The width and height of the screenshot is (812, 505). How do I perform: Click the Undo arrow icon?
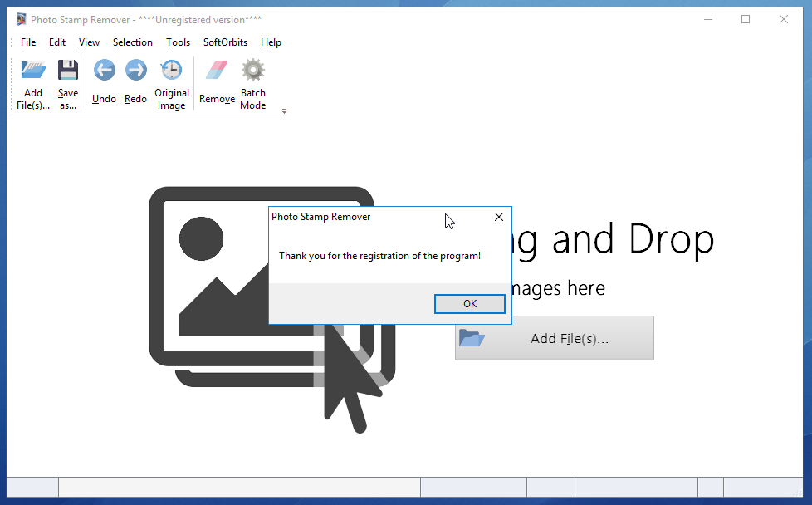(x=104, y=70)
